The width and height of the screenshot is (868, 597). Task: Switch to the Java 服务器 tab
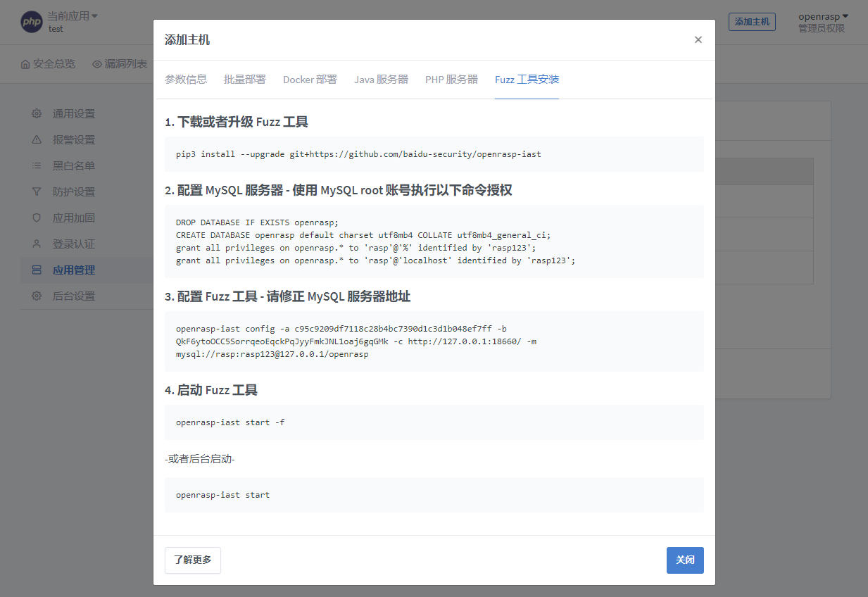[381, 80]
